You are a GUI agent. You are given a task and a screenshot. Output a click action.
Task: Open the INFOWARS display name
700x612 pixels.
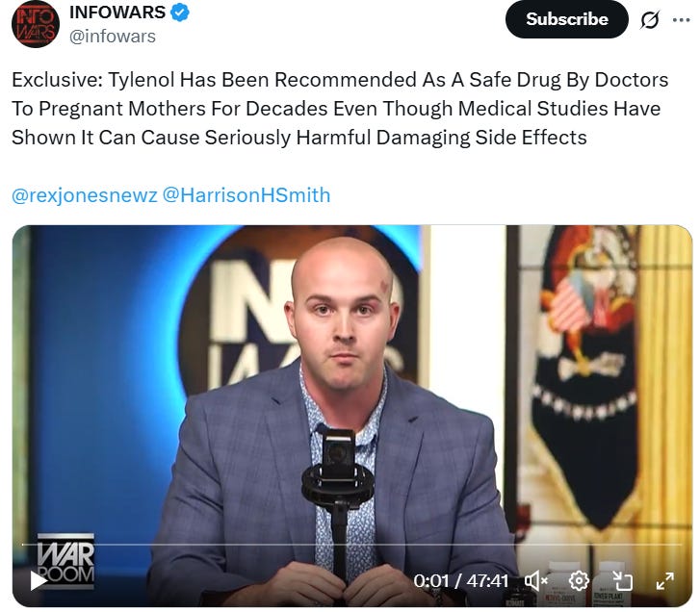[x=117, y=13]
